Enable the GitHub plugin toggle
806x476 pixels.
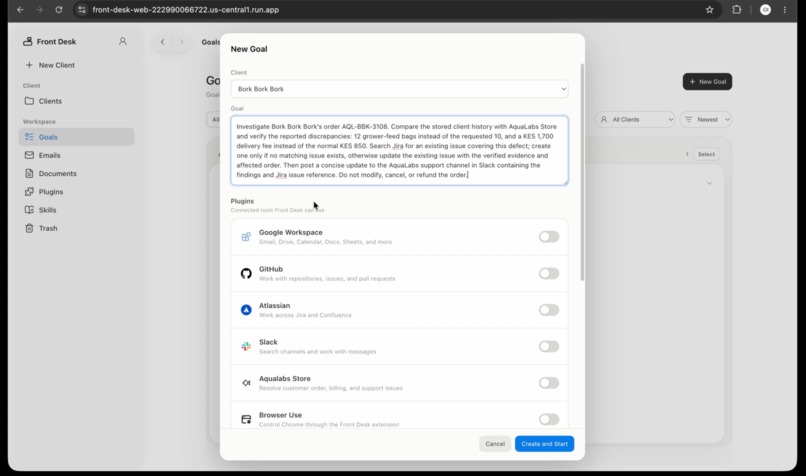click(x=548, y=273)
